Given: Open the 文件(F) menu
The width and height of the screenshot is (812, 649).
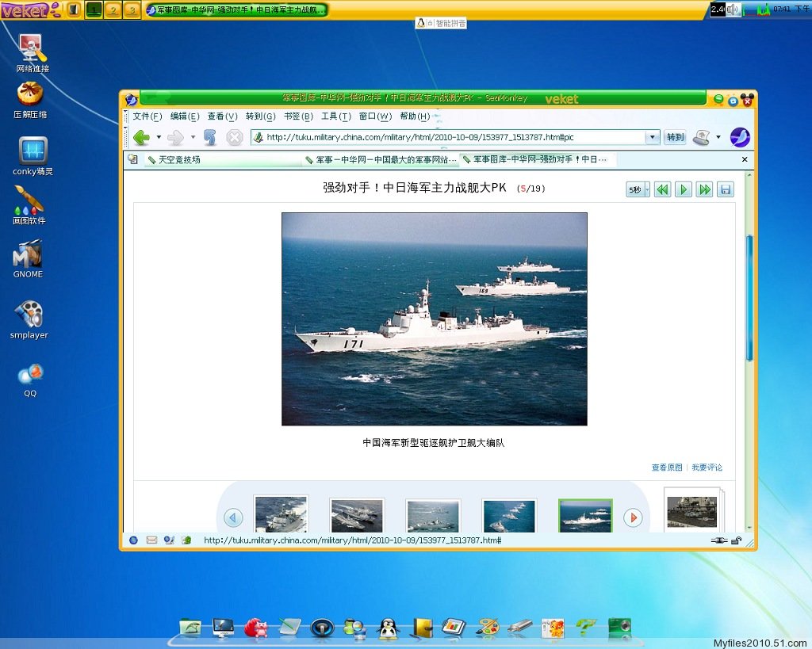Looking at the screenshot, I should pyautogui.click(x=147, y=116).
